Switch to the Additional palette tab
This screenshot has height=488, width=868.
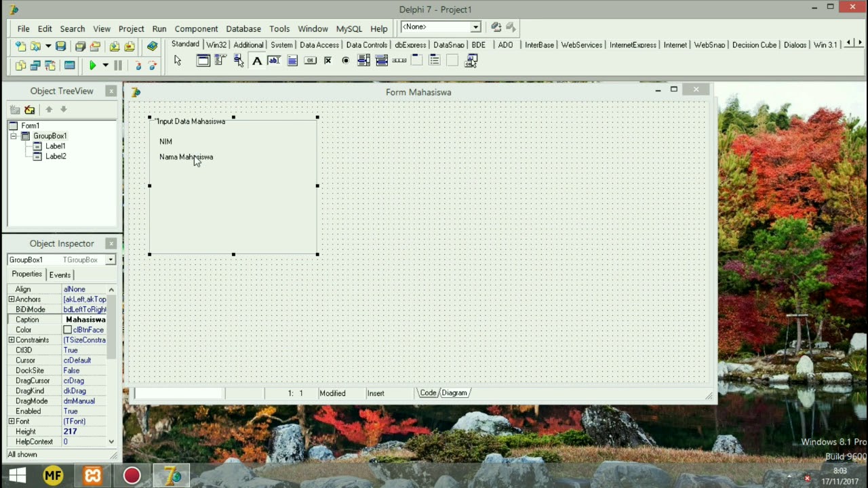click(248, 45)
